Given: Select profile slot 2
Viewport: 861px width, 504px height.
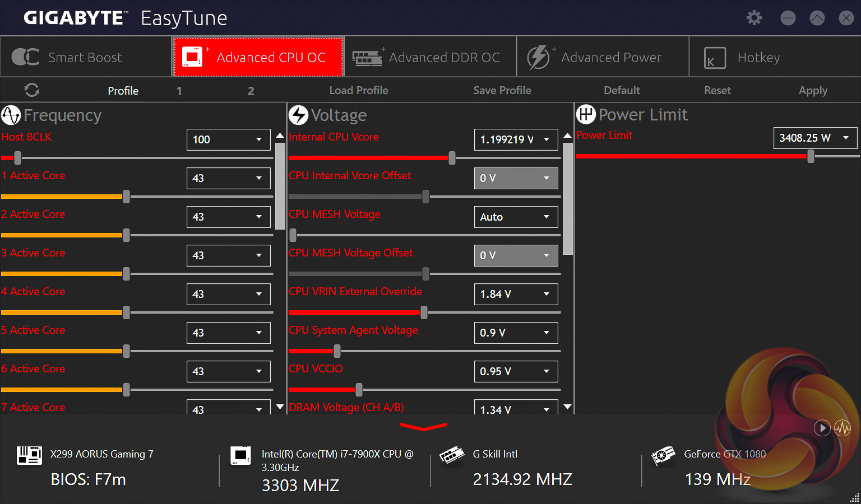Looking at the screenshot, I should 251,91.
